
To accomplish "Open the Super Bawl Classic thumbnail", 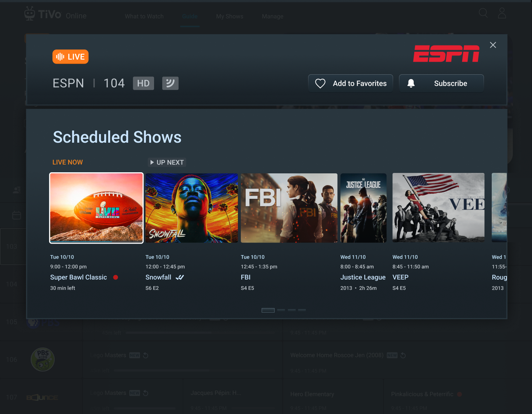I will (96, 208).
